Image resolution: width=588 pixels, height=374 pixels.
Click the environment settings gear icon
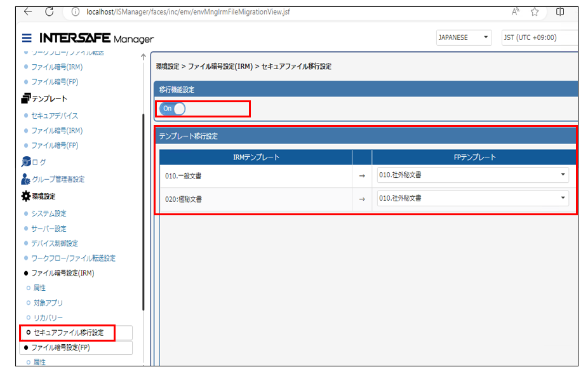(26, 196)
